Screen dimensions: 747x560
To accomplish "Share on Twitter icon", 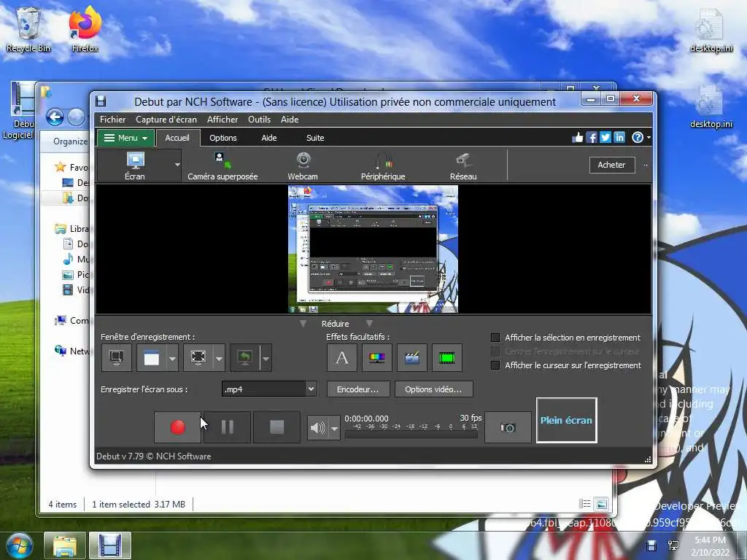I will [605, 138].
